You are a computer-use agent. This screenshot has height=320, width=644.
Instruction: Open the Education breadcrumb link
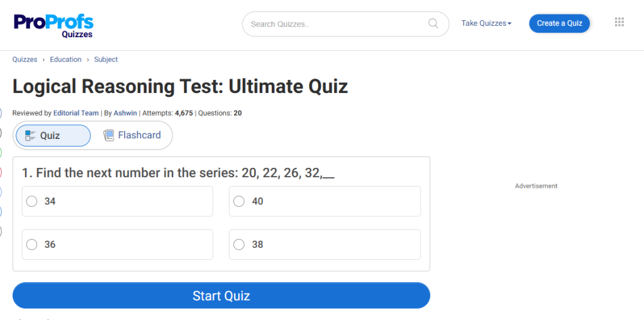[66, 60]
